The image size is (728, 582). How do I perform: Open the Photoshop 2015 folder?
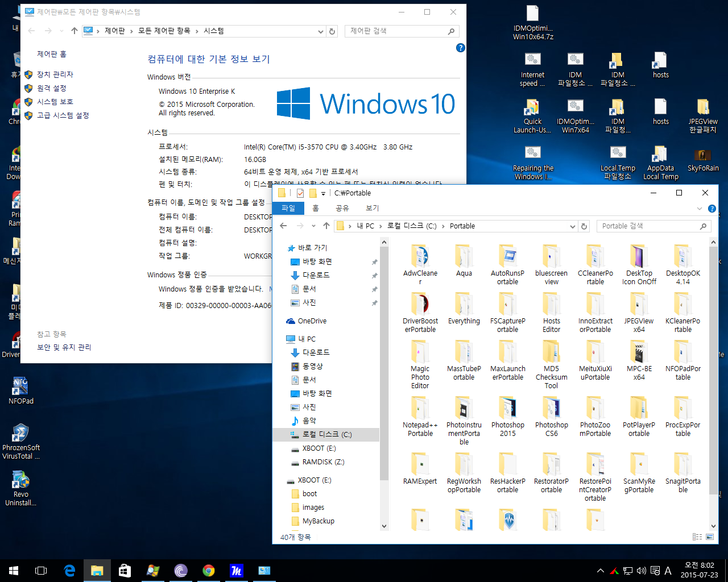tap(507, 417)
